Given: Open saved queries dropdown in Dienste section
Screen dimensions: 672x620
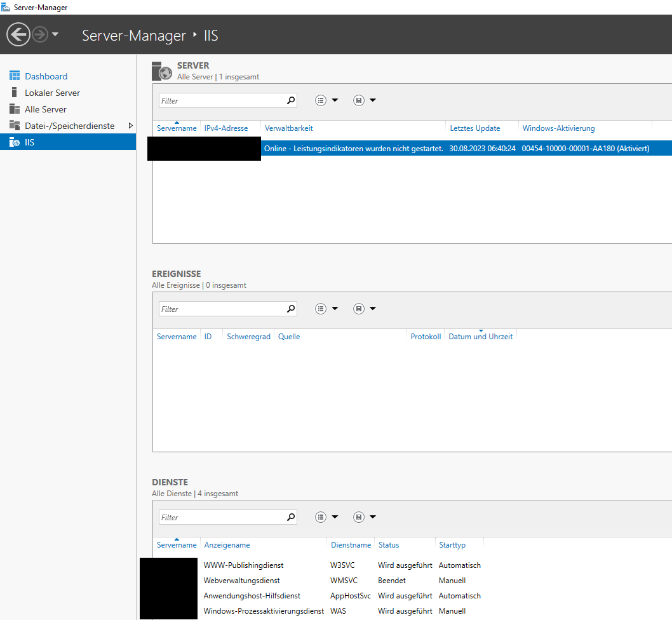Looking at the screenshot, I should coord(365,517).
